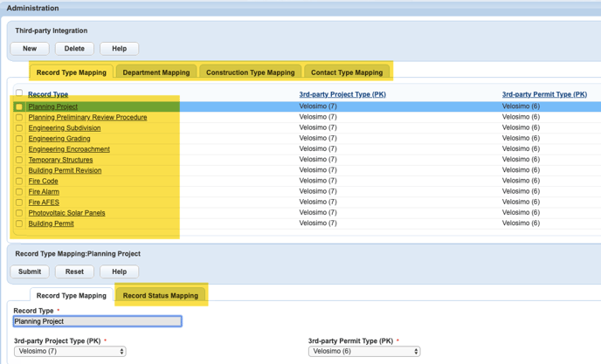Click the Delete button

(x=74, y=49)
